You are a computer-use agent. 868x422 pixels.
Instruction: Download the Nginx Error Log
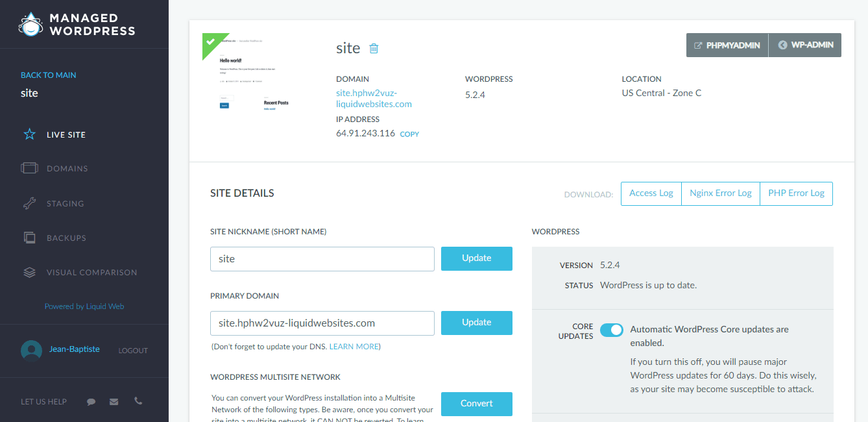pyautogui.click(x=721, y=193)
